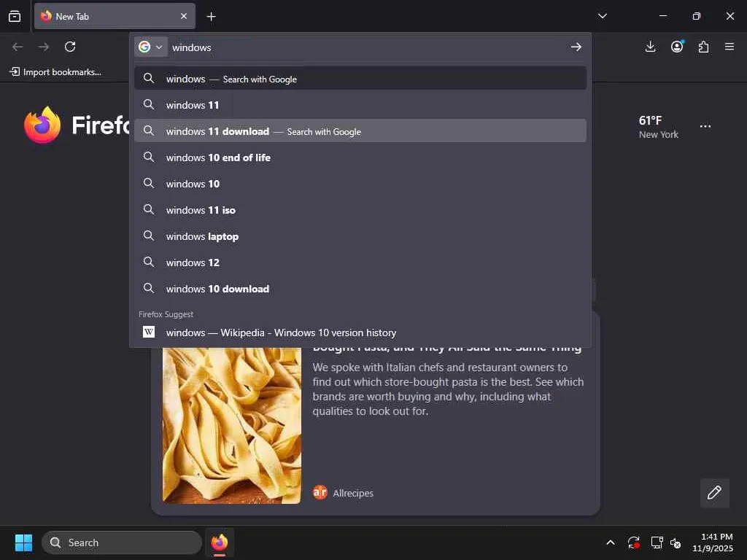Open the Windows Start menu
The width and height of the screenshot is (747, 560).
pos(23,542)
